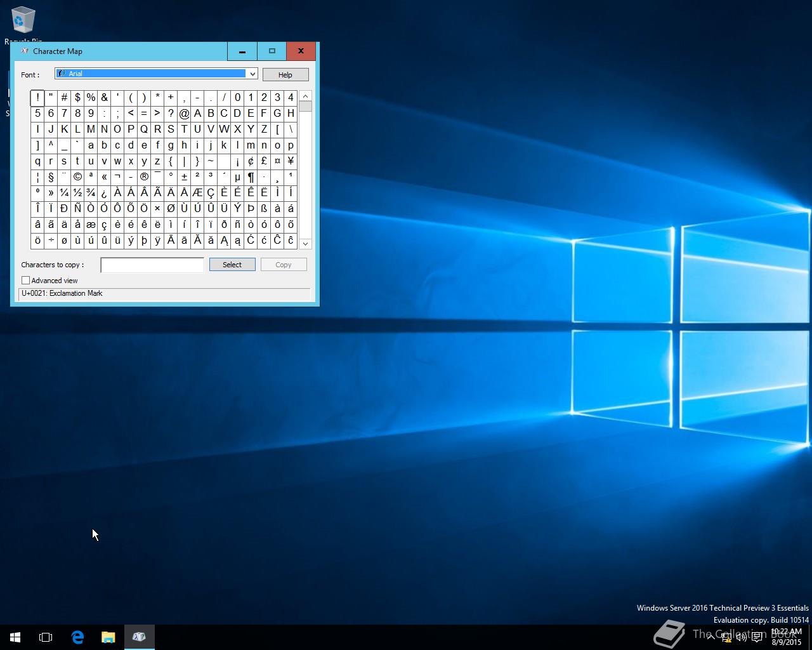Click the Character Map taskbar icon

click(x=139, y=637)
